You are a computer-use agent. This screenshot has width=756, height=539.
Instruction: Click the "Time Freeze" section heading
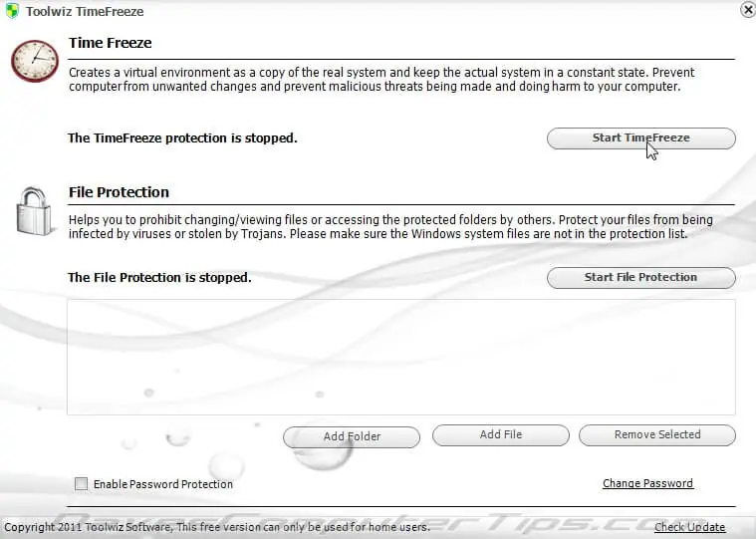pyautogui.click(x=110, y=43)
